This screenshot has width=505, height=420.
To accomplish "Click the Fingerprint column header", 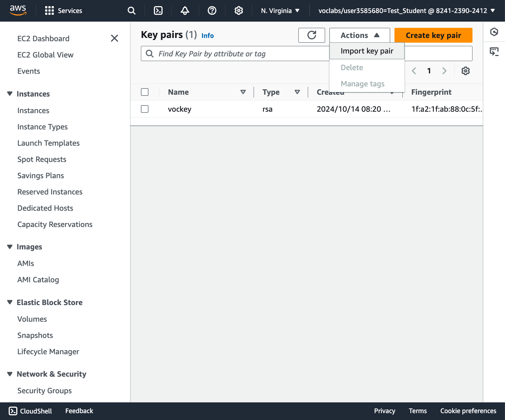I will click(431, 92).
